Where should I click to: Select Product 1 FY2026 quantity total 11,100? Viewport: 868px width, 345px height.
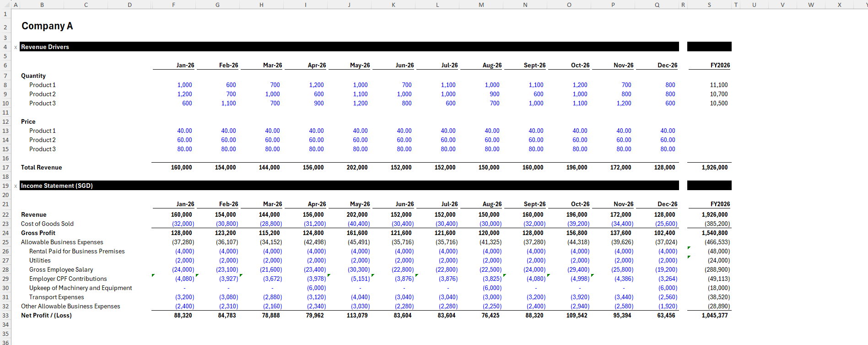click(x=719, y=85)
